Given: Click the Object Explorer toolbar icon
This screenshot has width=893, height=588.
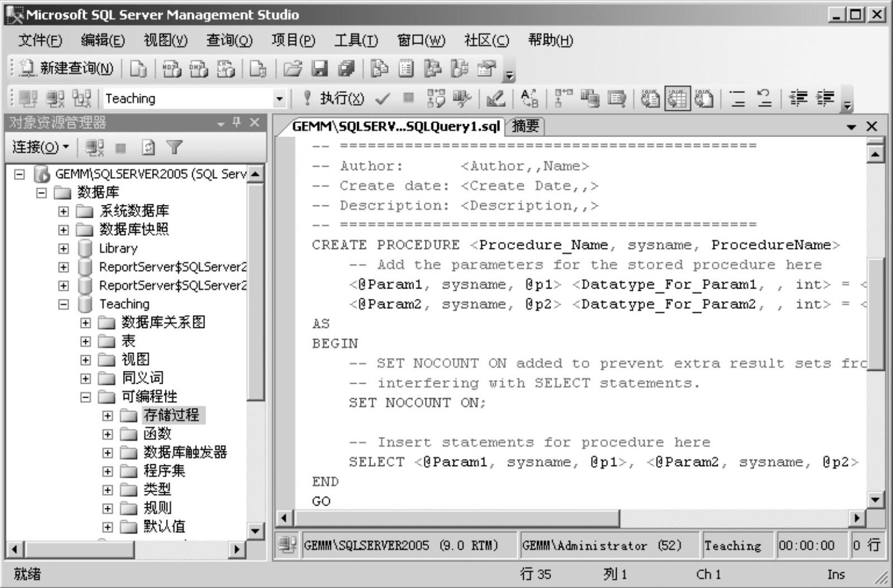Looking at the screenshot, I should (x=432, y=68).
